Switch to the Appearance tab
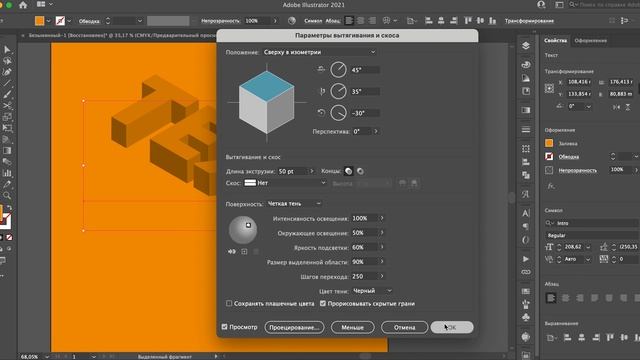 pos(591,40)
